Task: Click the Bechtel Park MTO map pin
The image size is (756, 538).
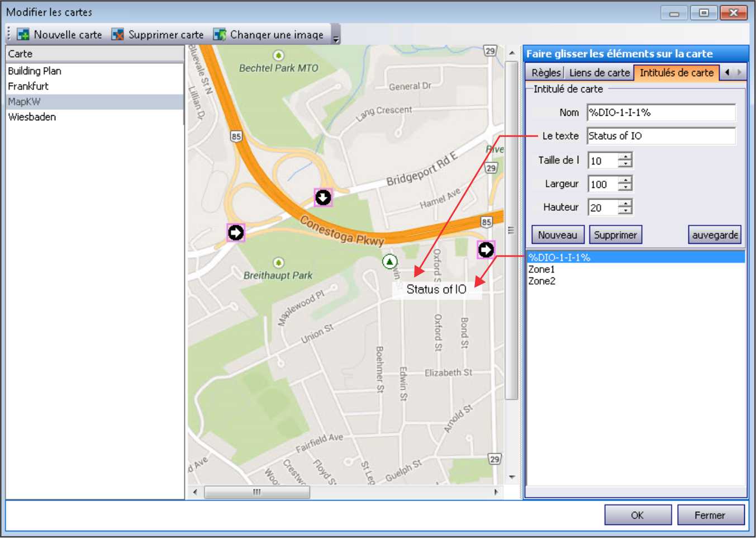Action: coord(278,55)
